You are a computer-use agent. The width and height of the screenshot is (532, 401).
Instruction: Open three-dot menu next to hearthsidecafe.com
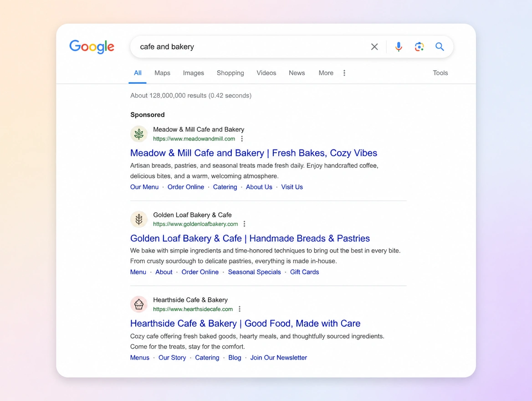(240, 309)
